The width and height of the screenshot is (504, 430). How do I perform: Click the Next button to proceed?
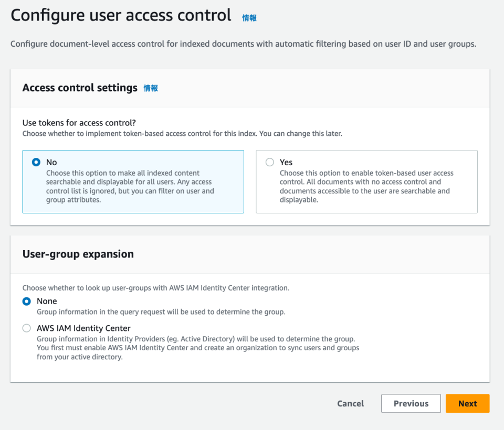point(467,403)
